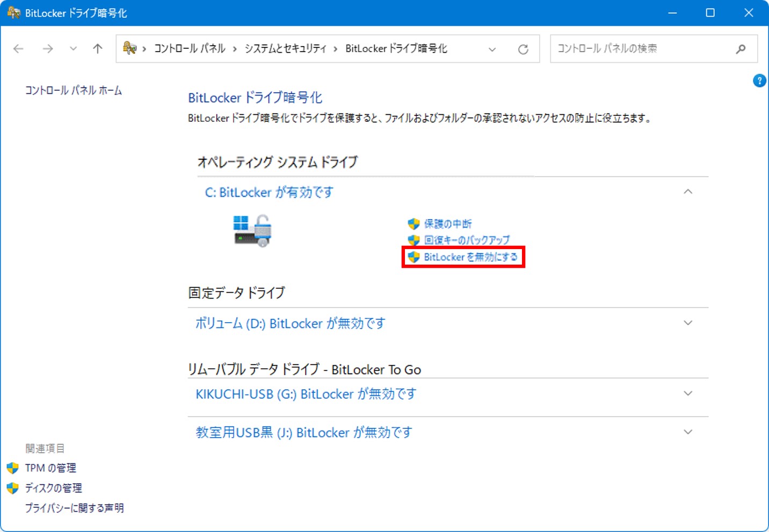Viewport: 769px width, 532px height.
Task: Open プライバシーに関する声明 link
Action: (75, 508)
